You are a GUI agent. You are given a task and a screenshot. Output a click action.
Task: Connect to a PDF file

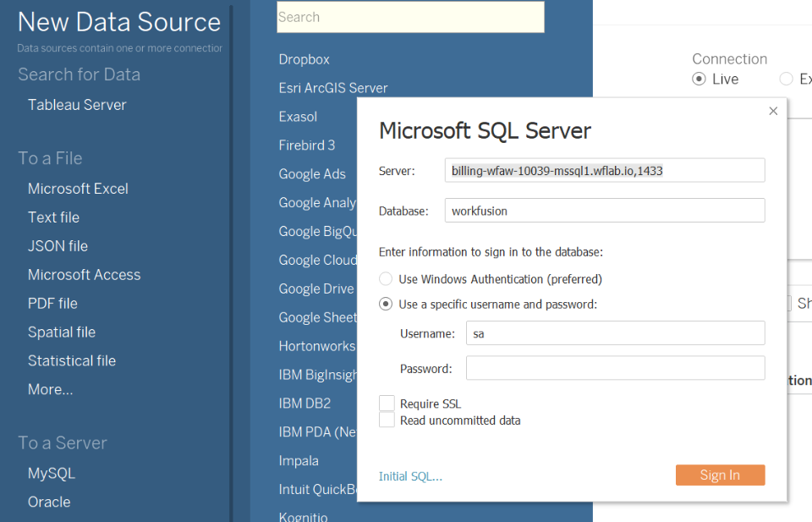click(x=52, y=304)
